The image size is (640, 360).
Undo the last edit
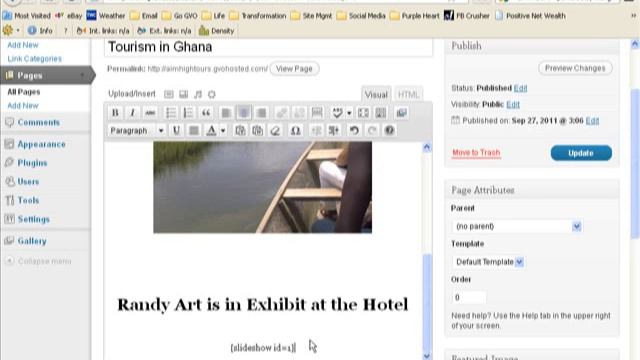coord(354,131)
